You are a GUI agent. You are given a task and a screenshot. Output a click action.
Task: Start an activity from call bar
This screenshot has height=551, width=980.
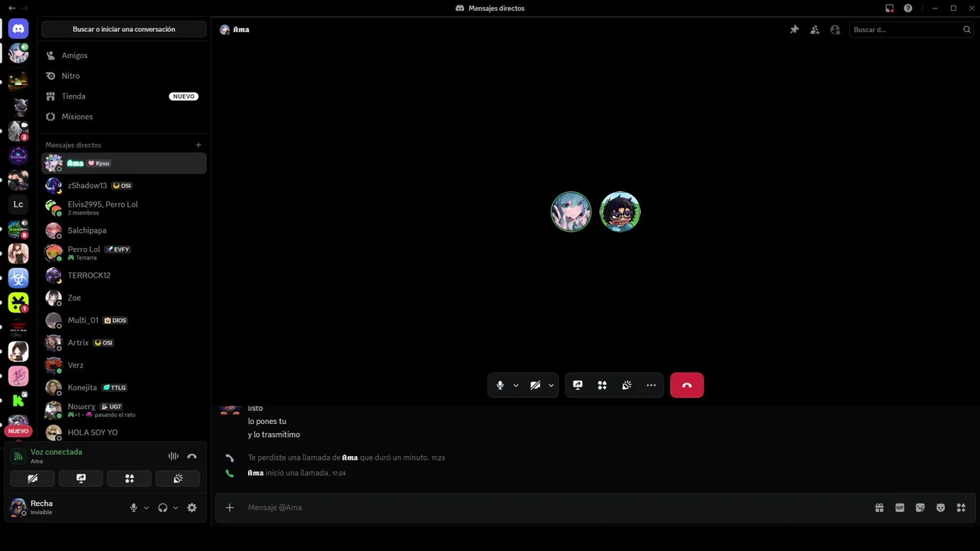(603, 385)
